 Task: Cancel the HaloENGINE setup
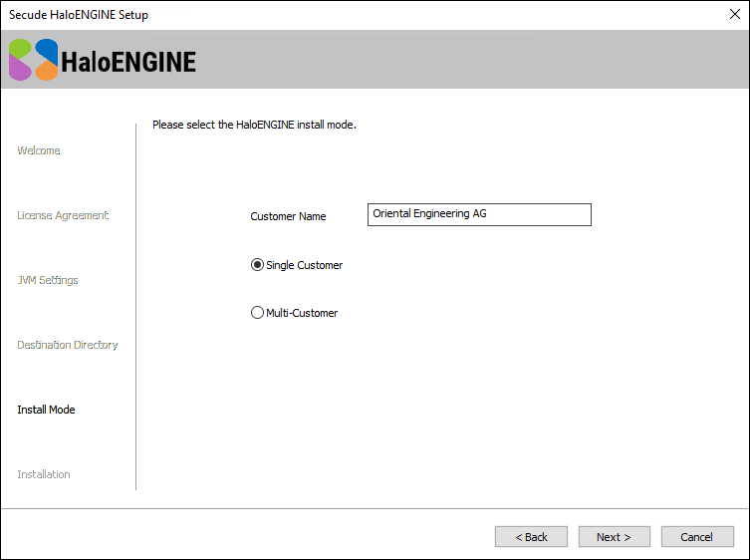click(x=696, y=537)
